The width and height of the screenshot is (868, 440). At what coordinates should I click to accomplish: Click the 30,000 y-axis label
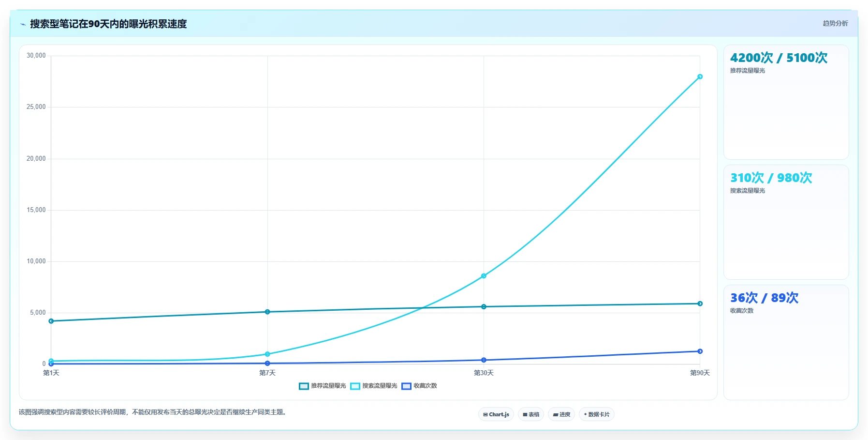click(36, 56)
